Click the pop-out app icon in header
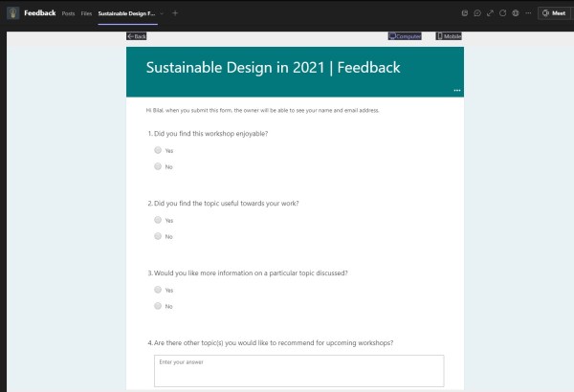 464,13
